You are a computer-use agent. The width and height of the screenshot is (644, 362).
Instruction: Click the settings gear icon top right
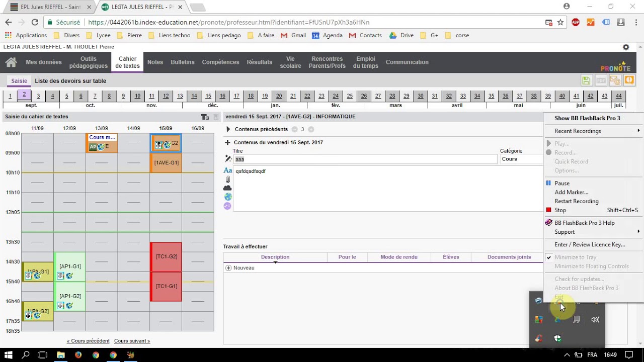[x=626, y=47]
